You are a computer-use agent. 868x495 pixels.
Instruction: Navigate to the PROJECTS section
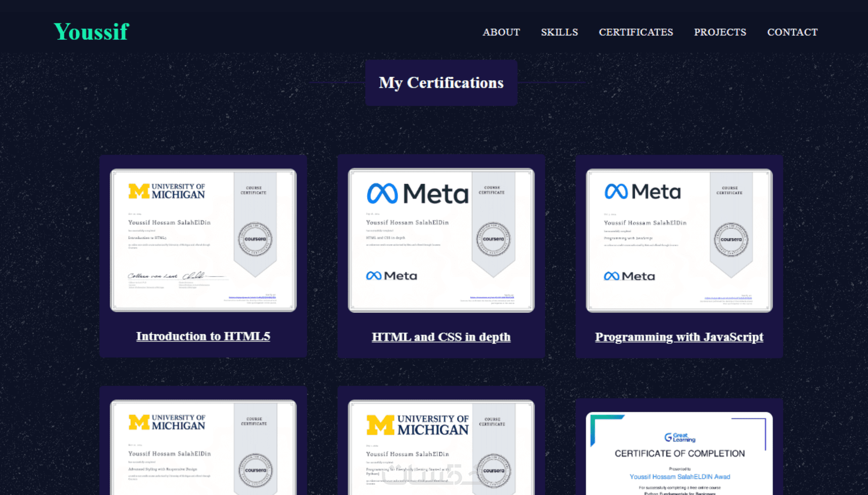720,32
